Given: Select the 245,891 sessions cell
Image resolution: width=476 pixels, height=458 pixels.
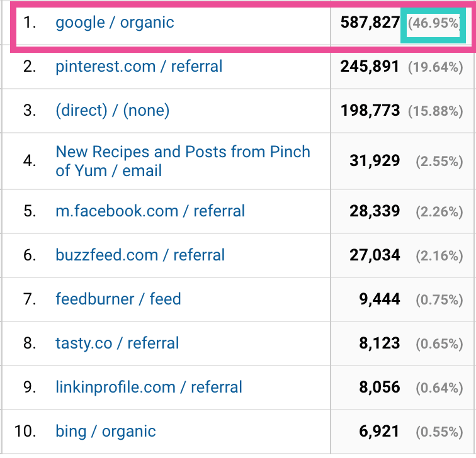Looking at the screenshot, I should click(370, 67).
